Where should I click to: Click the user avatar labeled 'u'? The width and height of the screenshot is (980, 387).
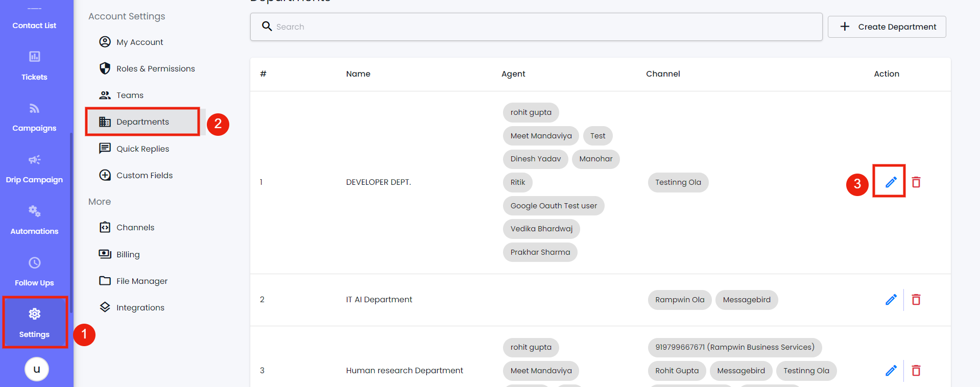[x=37, y=369]
